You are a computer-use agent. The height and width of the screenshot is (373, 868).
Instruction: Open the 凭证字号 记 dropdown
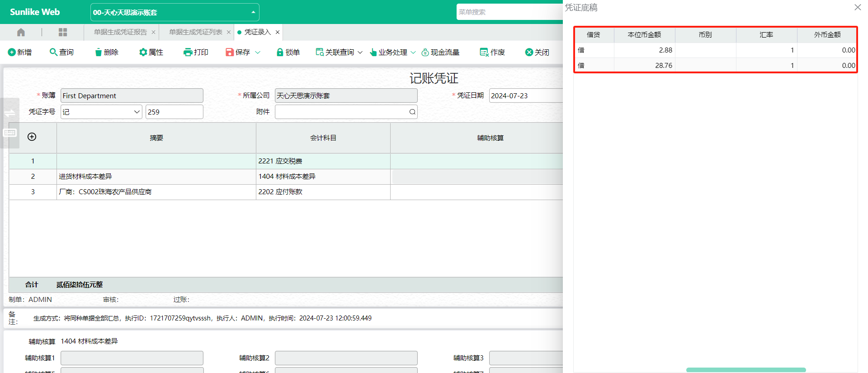click(101, 112)
